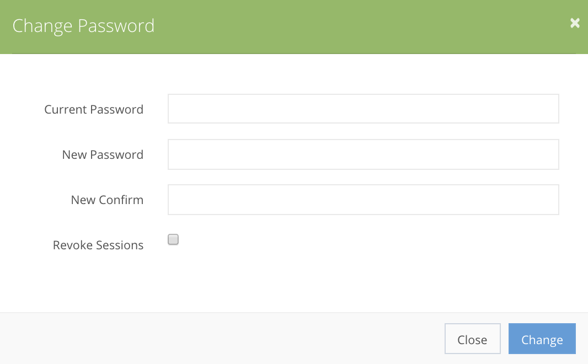
Task: Dismiss the dialog via the white cross icon
Action: click(x=575, y=23)
